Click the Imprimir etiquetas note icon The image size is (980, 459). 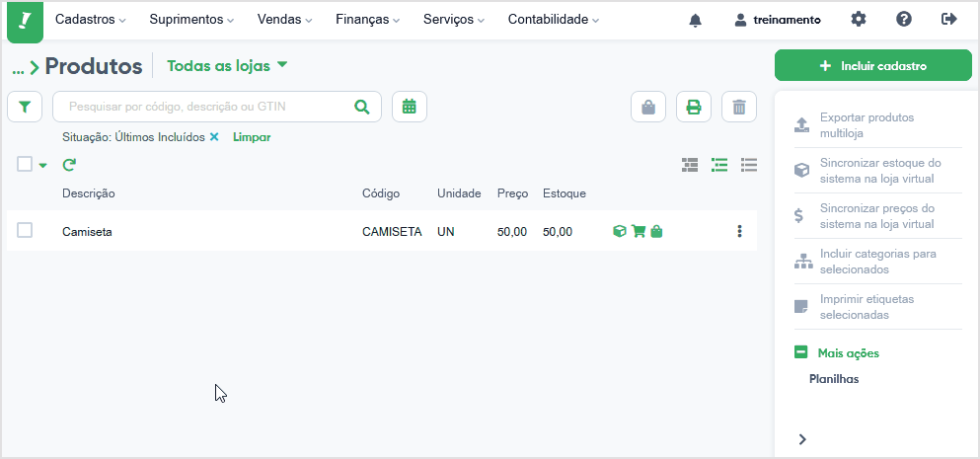tap(800, 306)
